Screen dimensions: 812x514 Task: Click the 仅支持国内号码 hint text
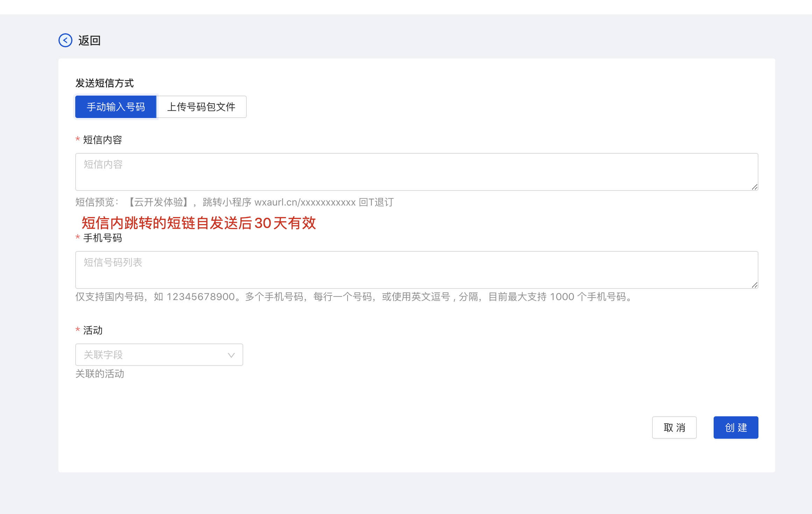tap(353, 297)
